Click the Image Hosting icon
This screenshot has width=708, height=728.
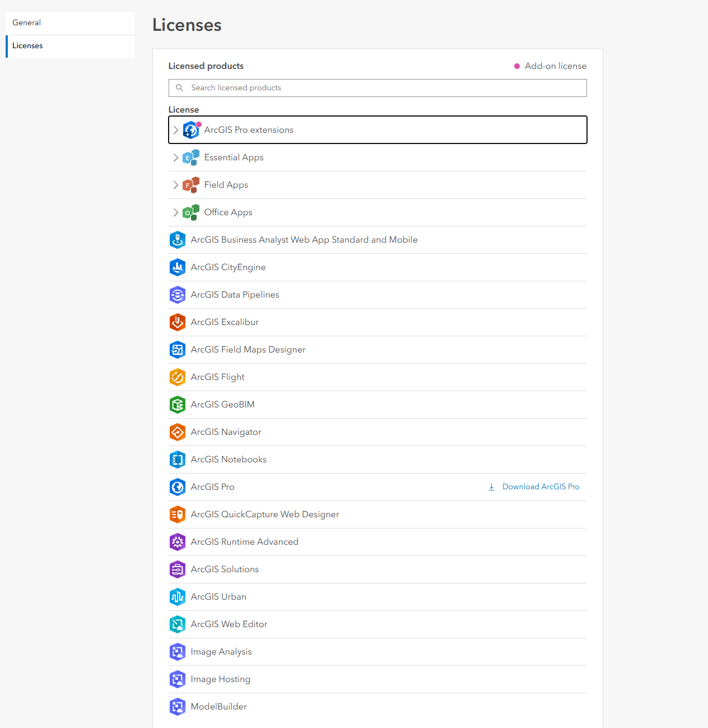[178, 679]
